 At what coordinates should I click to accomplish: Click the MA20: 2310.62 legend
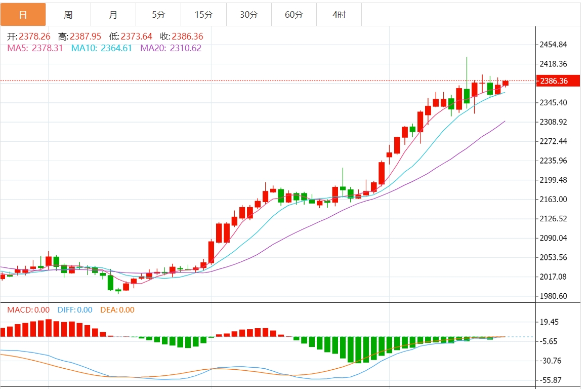coord(171,48)
